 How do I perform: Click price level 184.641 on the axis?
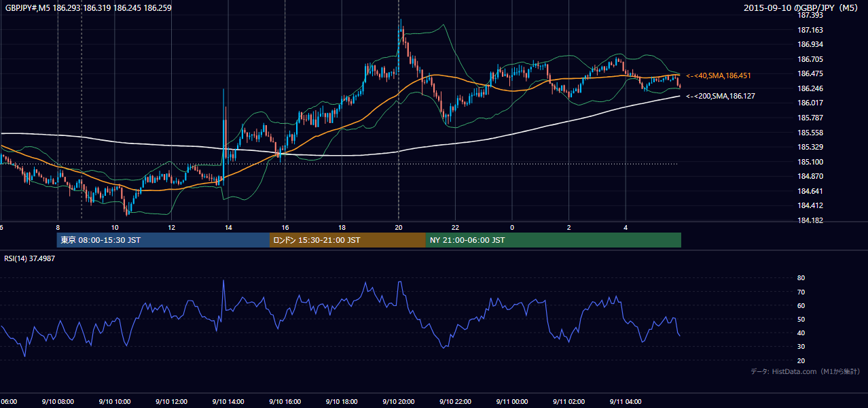[810, 191]
